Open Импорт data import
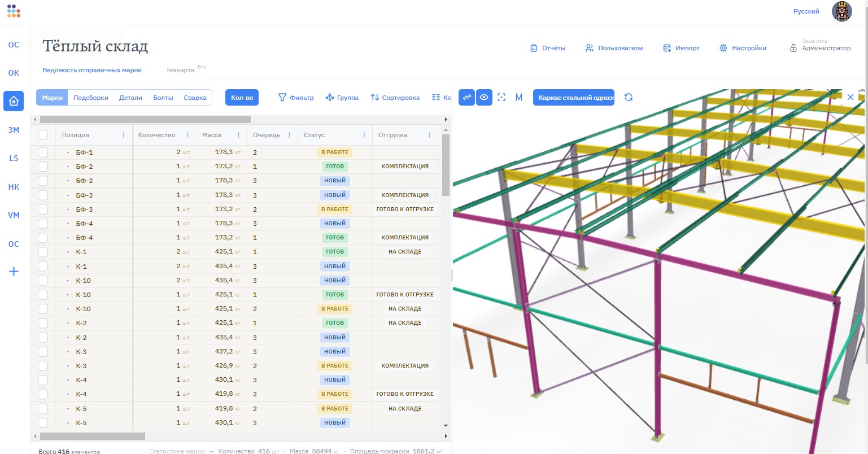This screenshot has height=454, width=868. pyautogui.click(x=681, y=48)
